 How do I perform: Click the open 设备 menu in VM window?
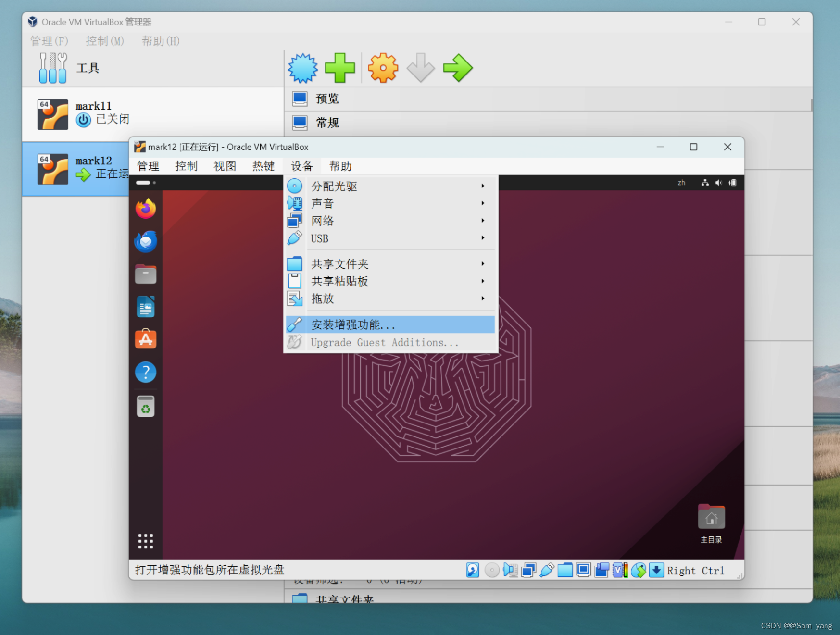(302, 166)
